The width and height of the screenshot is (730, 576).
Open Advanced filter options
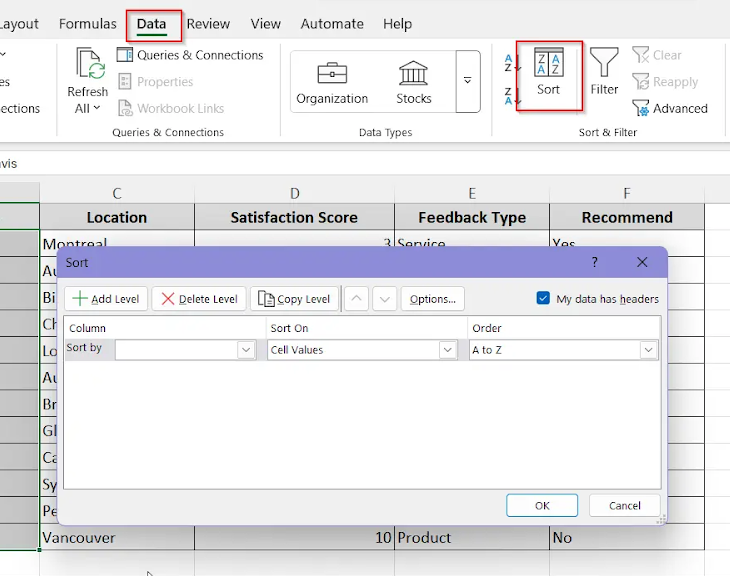(670, 108)
